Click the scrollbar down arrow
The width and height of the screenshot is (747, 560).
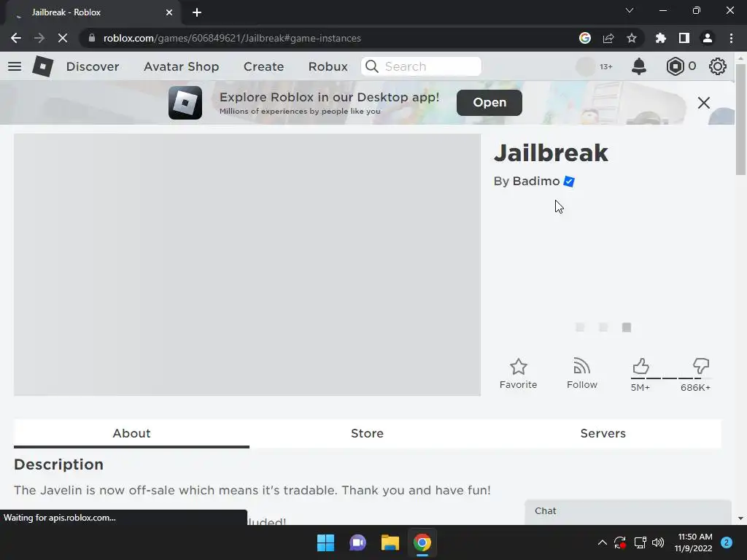(740, 518)
